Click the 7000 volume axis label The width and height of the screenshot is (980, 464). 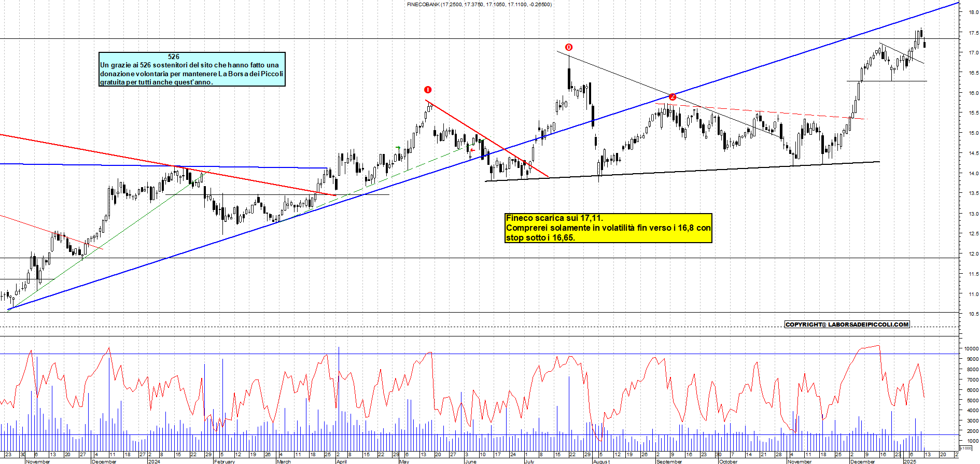tap(973, 380)
